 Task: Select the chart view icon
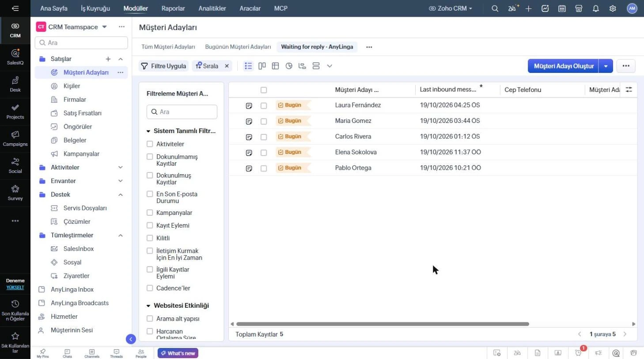point(289,66)
